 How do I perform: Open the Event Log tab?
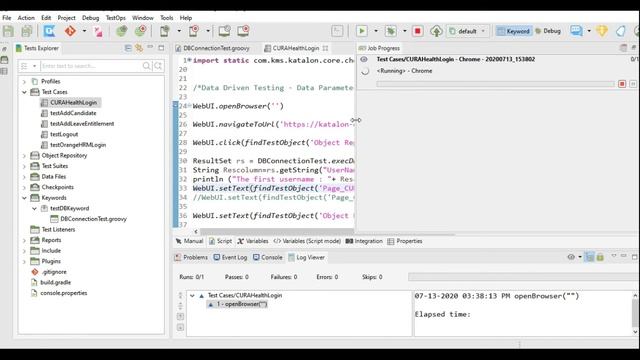(x=230, y=257)
